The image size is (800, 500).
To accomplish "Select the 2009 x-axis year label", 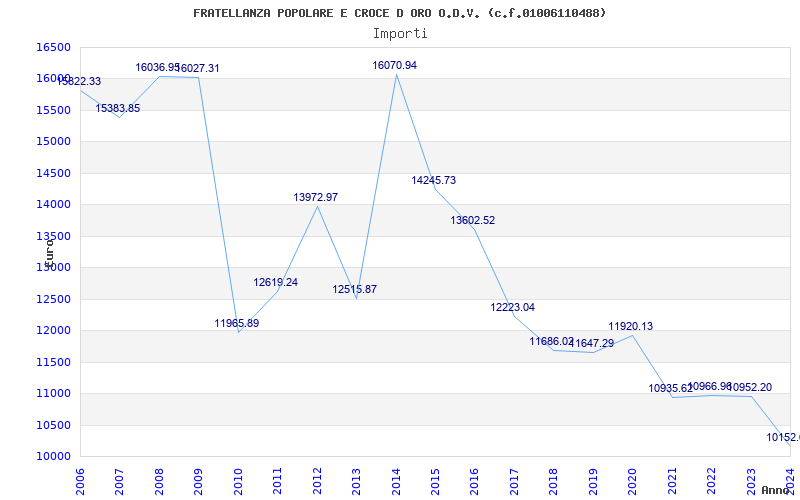I will click(x=198, y=482).
